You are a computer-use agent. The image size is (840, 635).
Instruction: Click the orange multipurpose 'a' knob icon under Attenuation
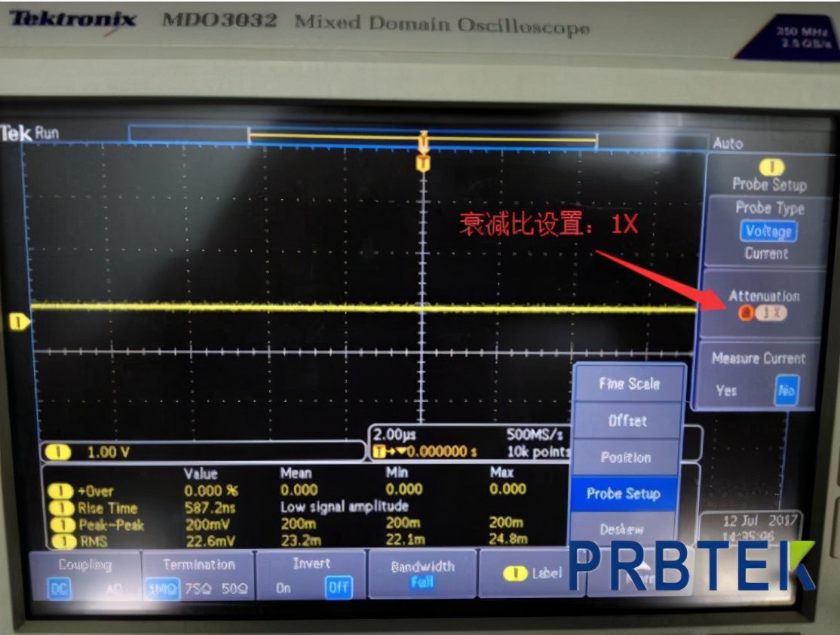tap(745, 313)
